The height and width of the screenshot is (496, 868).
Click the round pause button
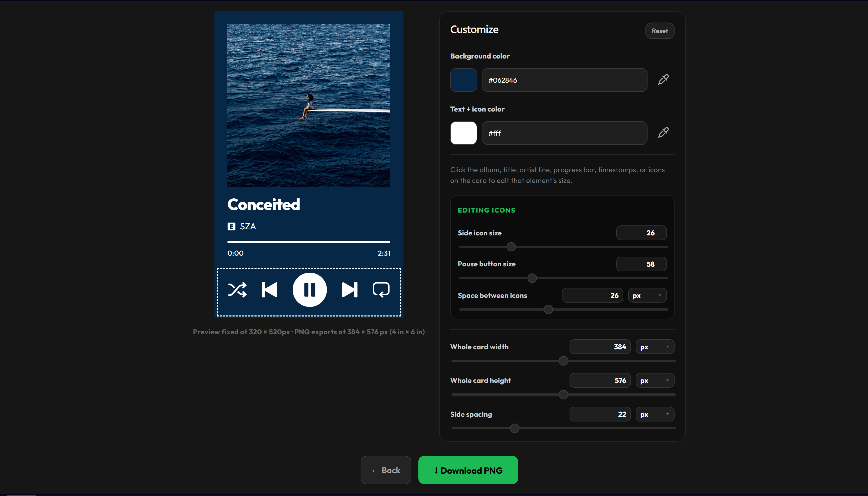(x=310, y=290)
